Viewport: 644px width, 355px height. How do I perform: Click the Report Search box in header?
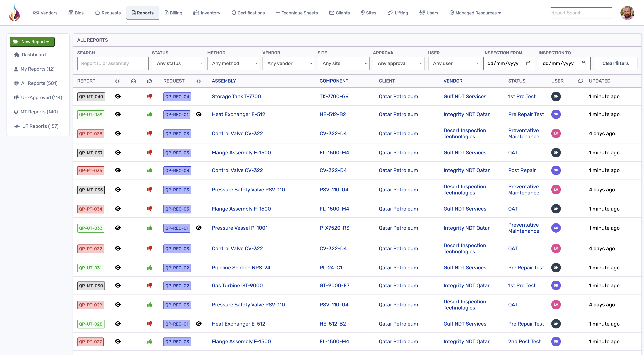pos(581,13)
